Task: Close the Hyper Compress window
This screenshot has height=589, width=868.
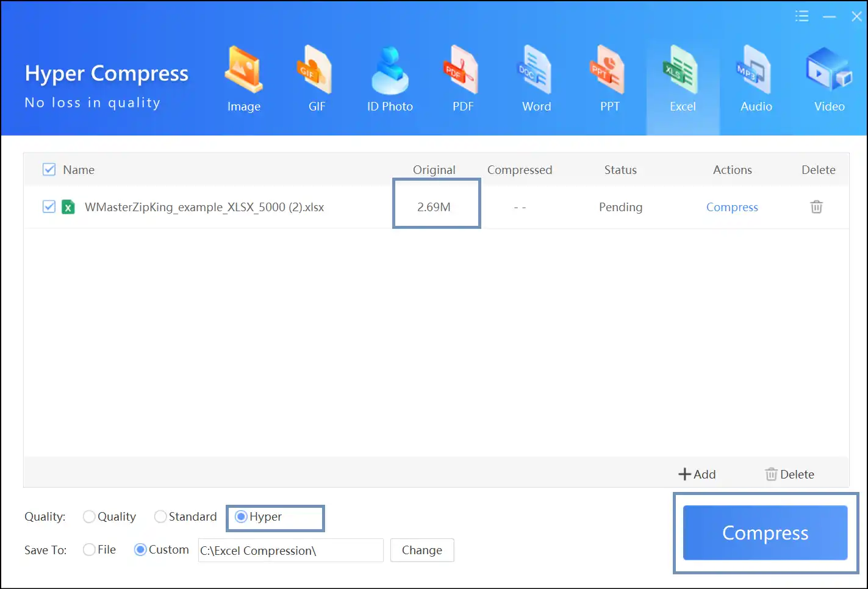Action: 856,16
